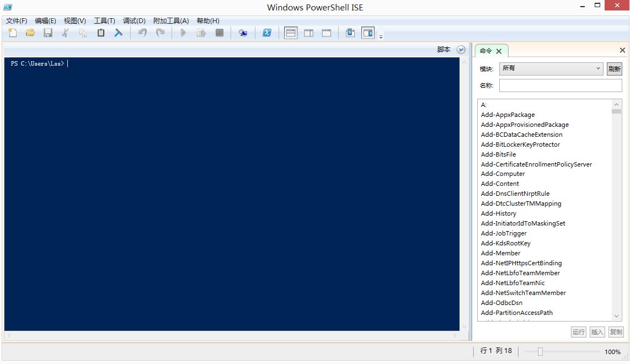Click the 100% zoom value
This screenshot has height=364, width=630.
click(x=612, y=351)
